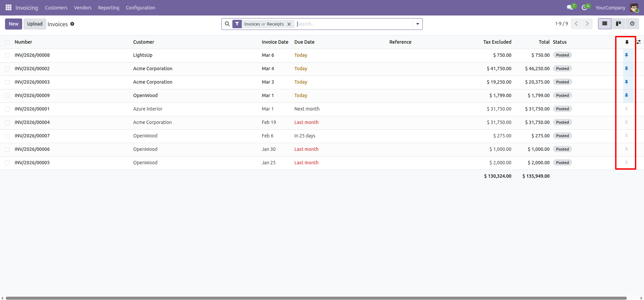
Task: Open the conversations messages icon
Action: click(569, 7)
